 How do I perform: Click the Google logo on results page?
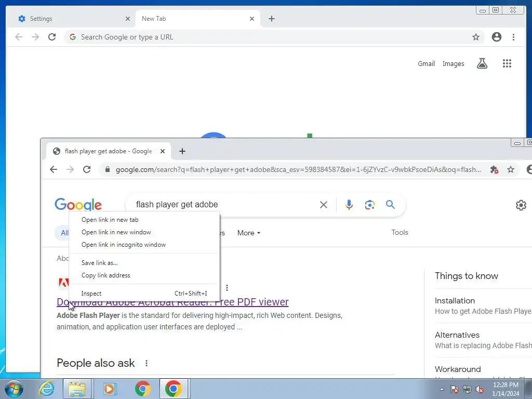[x=78, y=204]
